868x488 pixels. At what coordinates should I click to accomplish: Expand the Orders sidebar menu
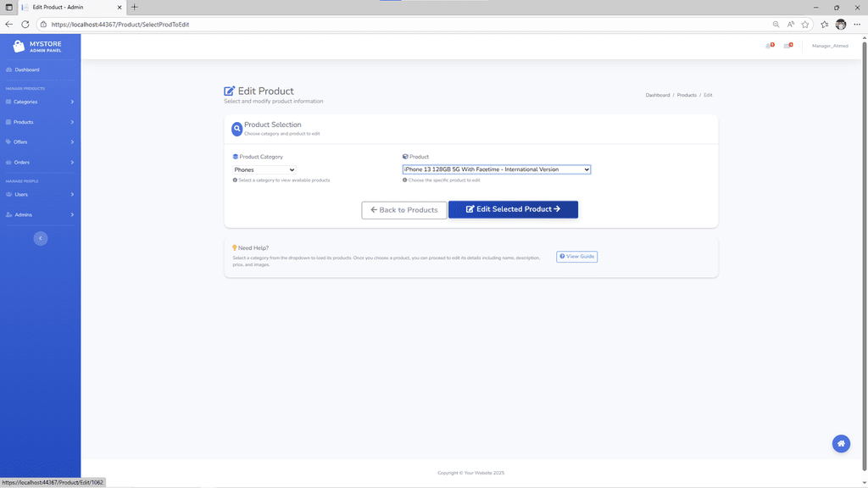(x=40, y=162)
